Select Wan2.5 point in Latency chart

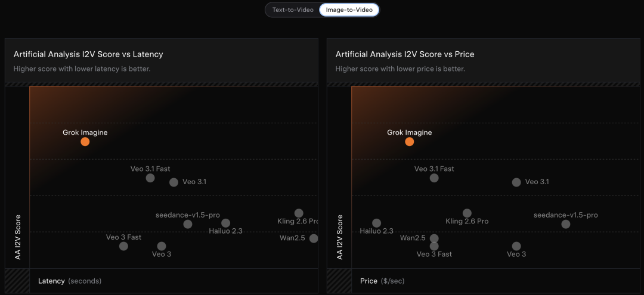click(x=314, y=238)
